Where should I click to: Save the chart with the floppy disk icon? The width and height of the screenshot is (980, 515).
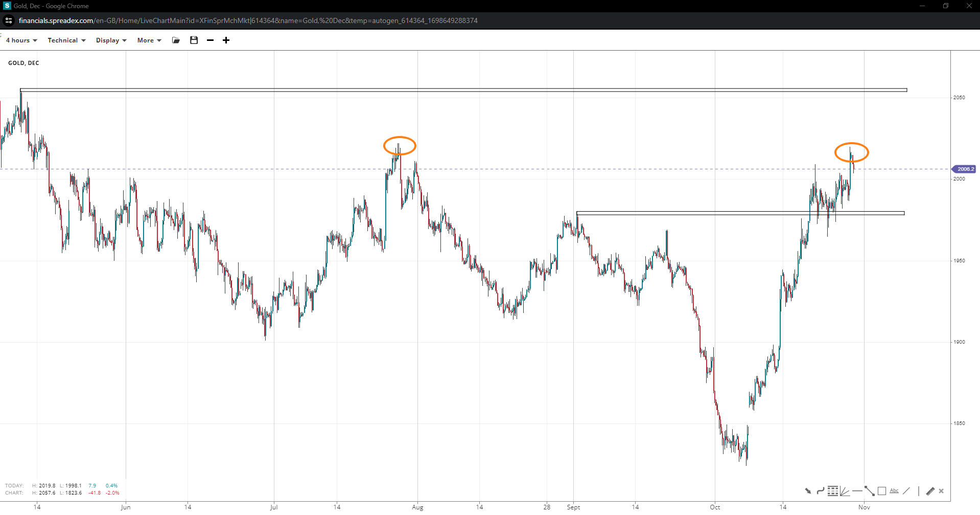194,40
